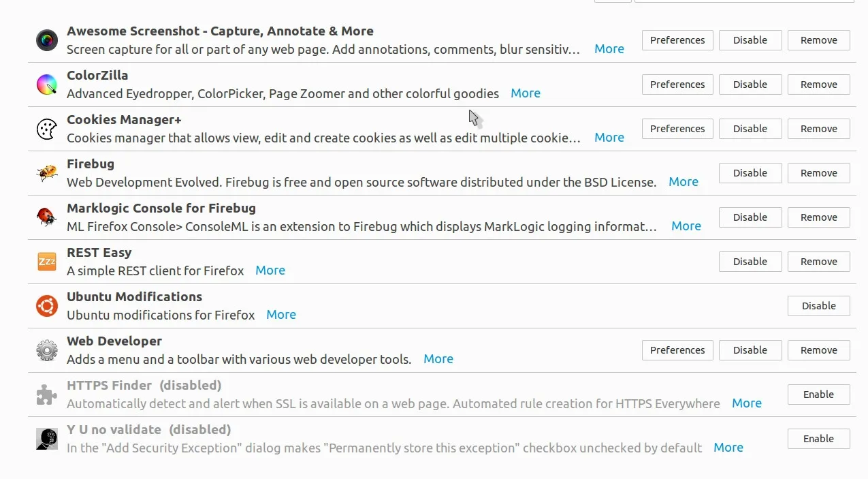
Task: Disable the Firebug extension
Action: (750, 173)
